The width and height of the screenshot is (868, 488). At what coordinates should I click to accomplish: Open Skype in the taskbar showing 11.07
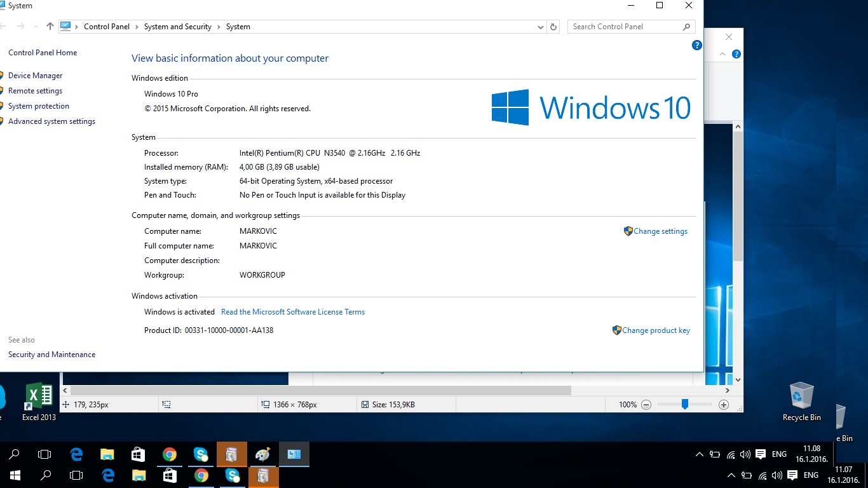(x=232, y=475)
